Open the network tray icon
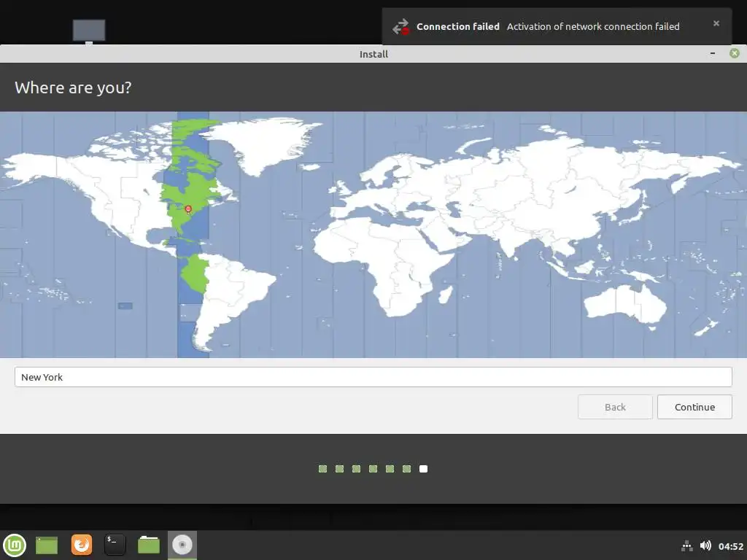747x560 pixels. coord(686,545)
